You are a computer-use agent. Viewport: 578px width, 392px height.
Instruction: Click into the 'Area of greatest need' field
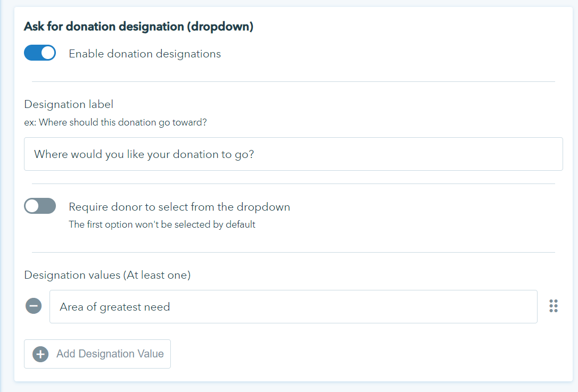pos(293,307)
